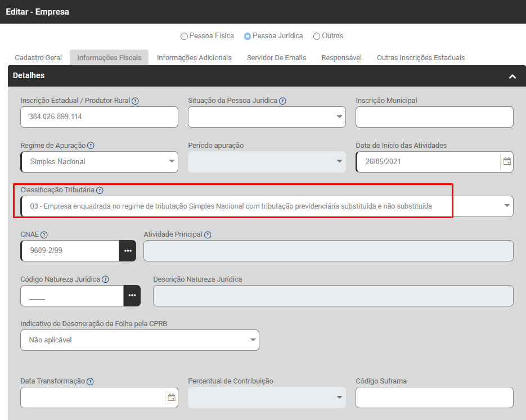This screenshot has height=420, width=526.
Task: Switch to Cadastro Geral tab
Action: [x=38, y=58]
